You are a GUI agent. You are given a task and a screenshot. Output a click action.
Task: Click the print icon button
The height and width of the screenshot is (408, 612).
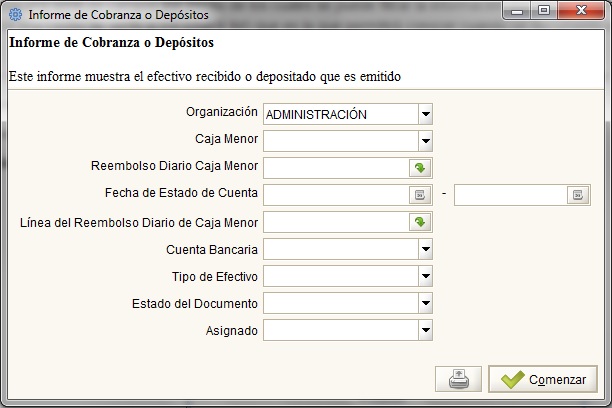(459, 379)
